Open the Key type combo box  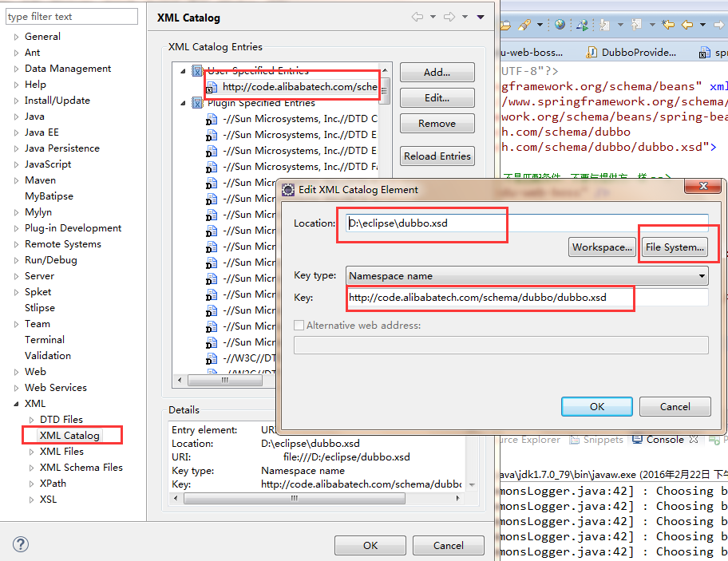tap(527, 275)
